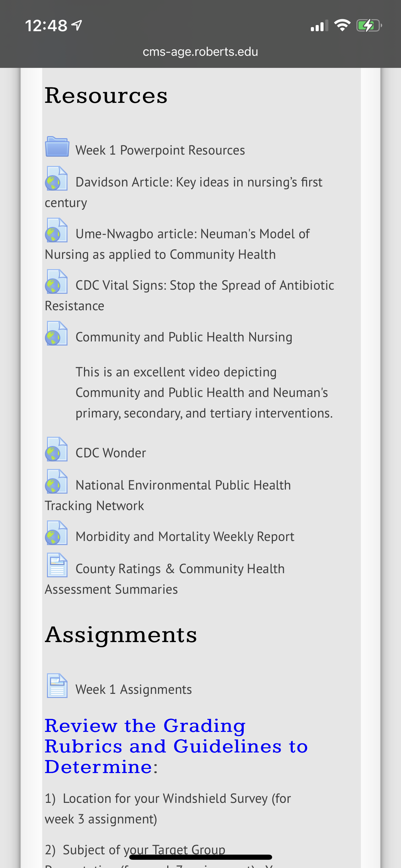Click the Community and Public Health Nursing icon
The height and width of the screenshot is (868, 401).
click(x=57, y=333)
